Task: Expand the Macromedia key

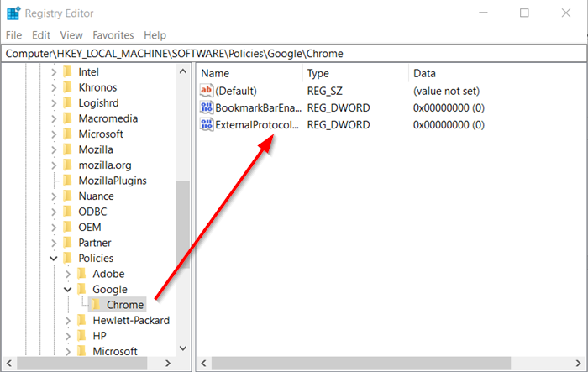Action: tap(54, 118)
